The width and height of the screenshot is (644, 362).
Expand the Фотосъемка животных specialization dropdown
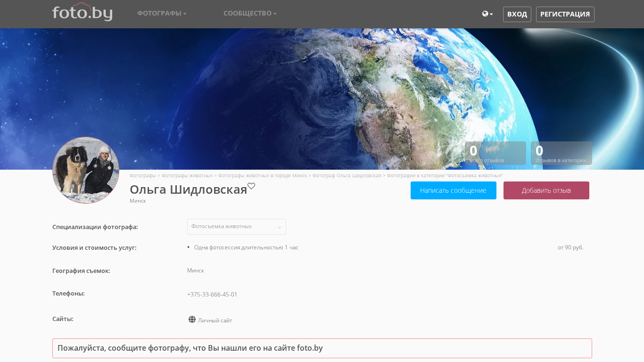click(237, 227)
